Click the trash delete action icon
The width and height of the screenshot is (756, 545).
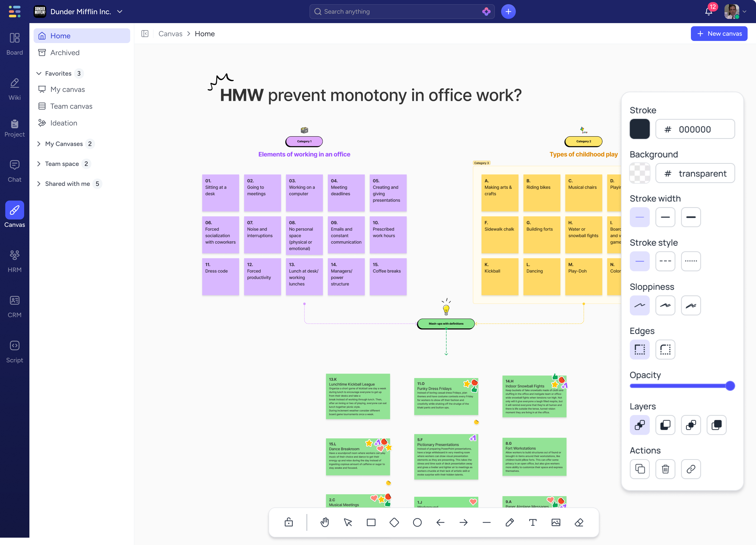pyautogui.click(x=665, y=469)
